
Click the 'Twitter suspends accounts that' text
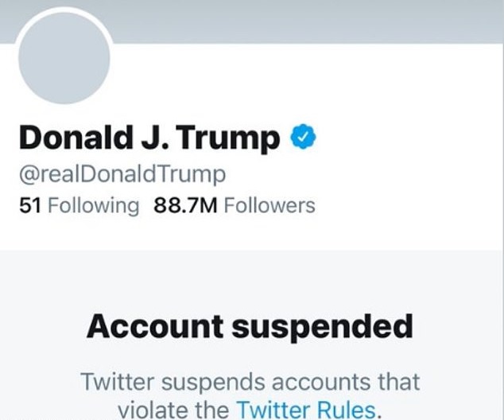click(250, 381)
